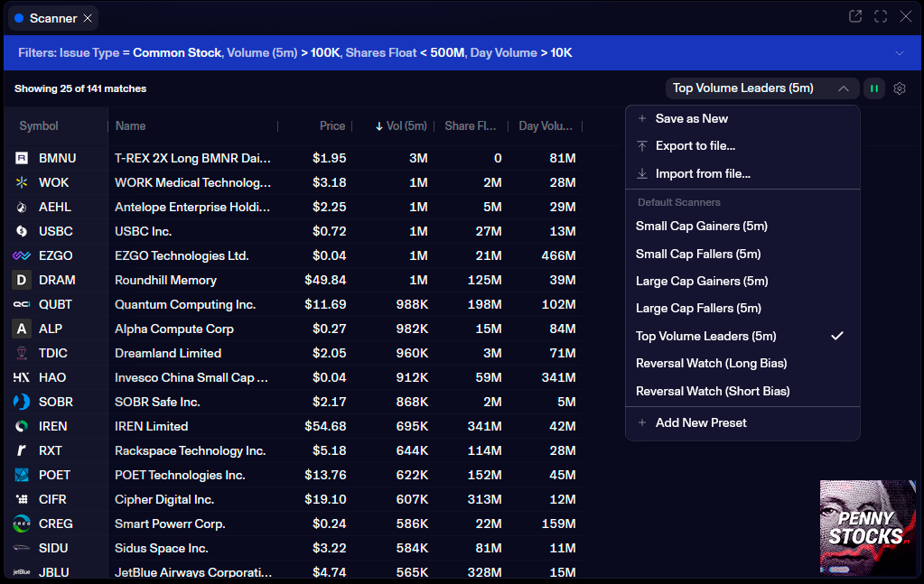Click the Scanner tab label
924x584 pixels.
[x=53, y=18]
